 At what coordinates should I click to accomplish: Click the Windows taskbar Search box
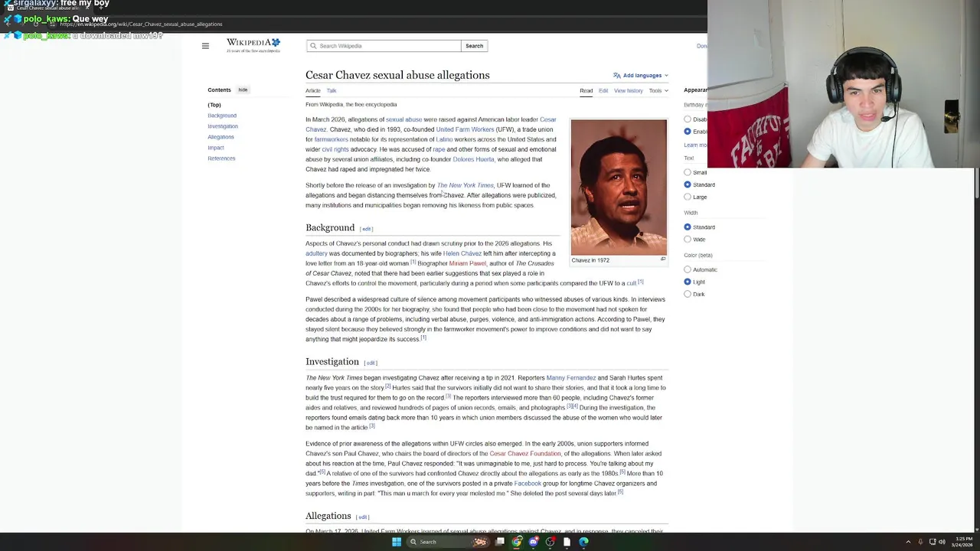click(x=448, y=542)
